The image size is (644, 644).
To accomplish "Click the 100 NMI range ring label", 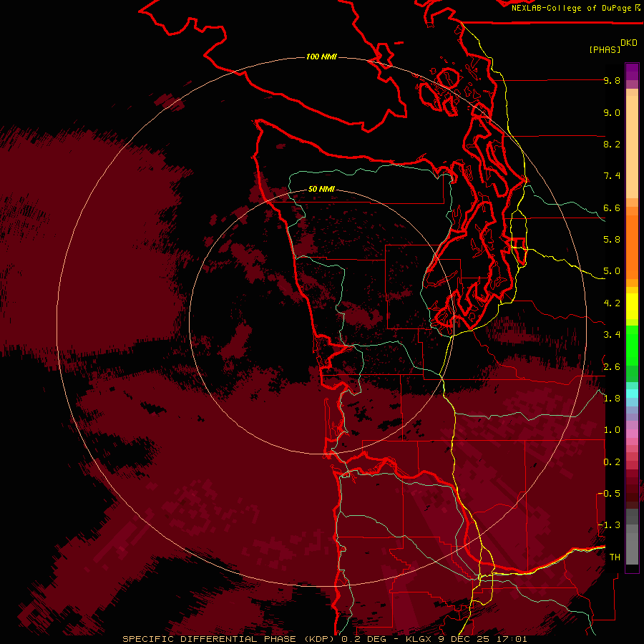I will point(321,57).
